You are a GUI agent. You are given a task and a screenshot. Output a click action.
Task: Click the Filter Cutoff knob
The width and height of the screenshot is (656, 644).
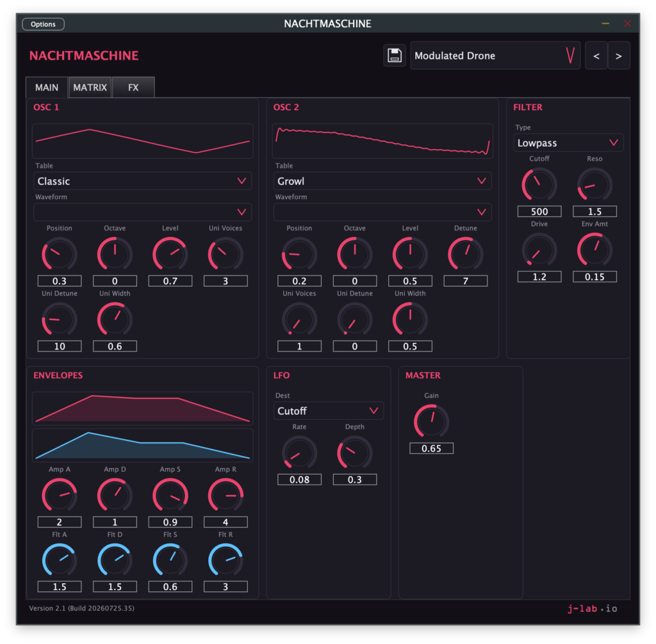(x=539, y=184)
